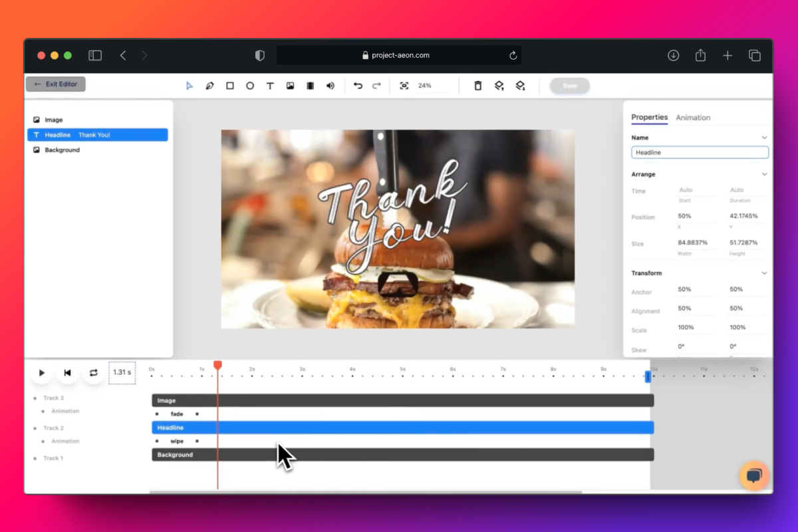Delete the selected element with trash icon
The width and height of the screenshot is (798, 532).
(x=477, y=86)
